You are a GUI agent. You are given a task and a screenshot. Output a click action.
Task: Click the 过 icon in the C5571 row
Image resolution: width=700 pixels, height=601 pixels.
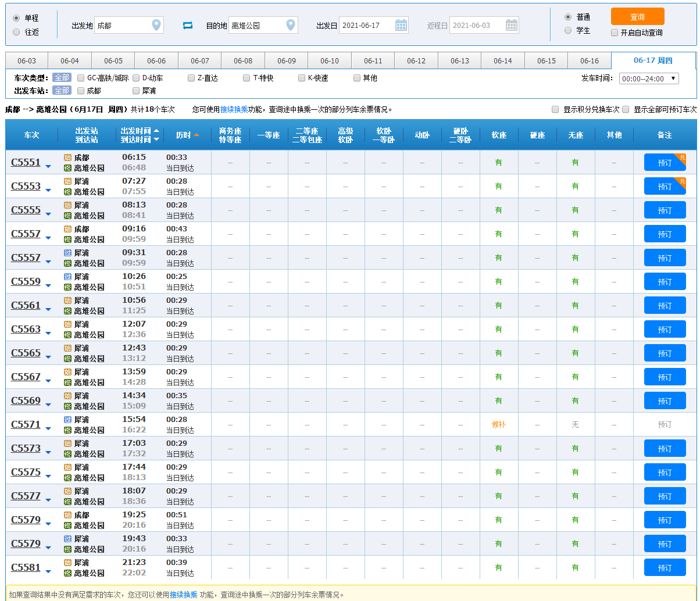[67, 420]
